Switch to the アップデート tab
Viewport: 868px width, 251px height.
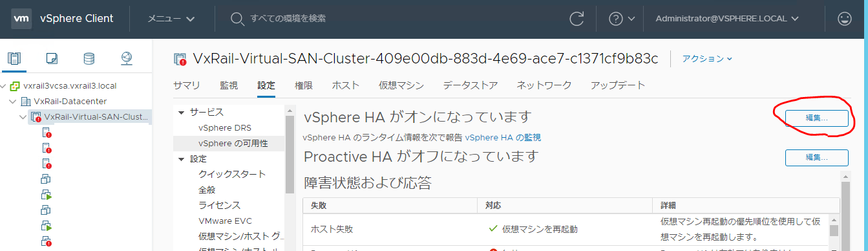tap(618, 85)
